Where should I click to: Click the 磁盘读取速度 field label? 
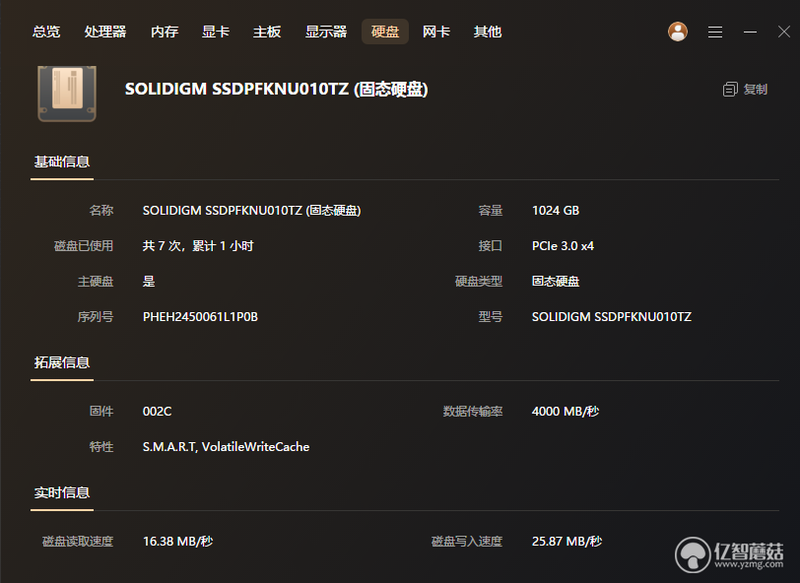[78, 541]
